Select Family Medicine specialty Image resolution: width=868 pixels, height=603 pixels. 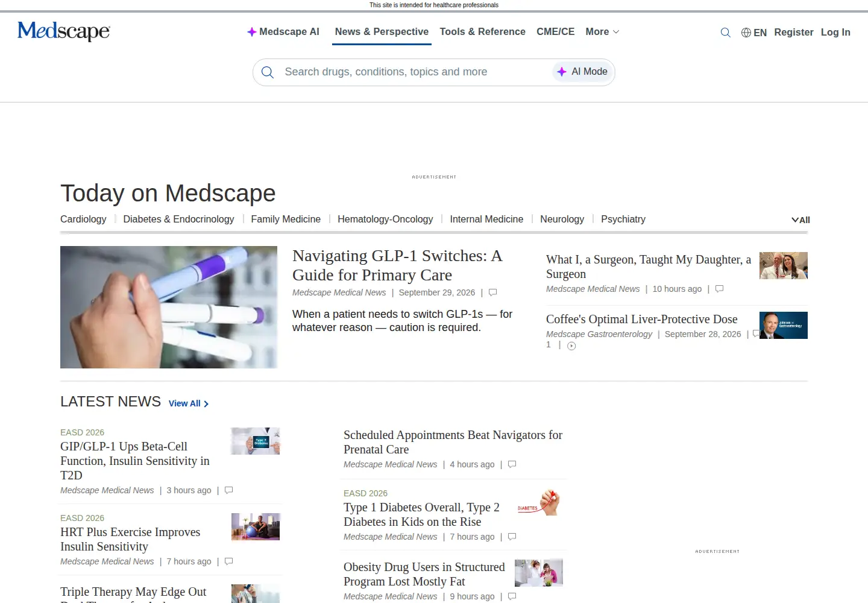point(286,219)
